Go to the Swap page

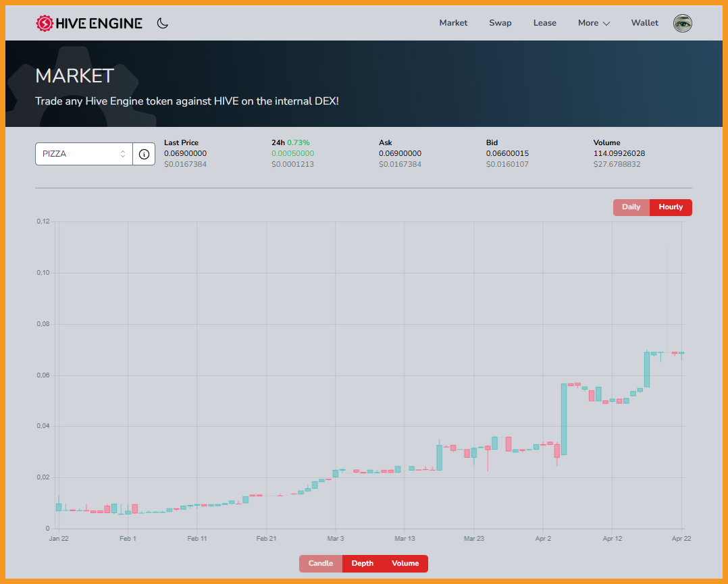click(500, 23)
